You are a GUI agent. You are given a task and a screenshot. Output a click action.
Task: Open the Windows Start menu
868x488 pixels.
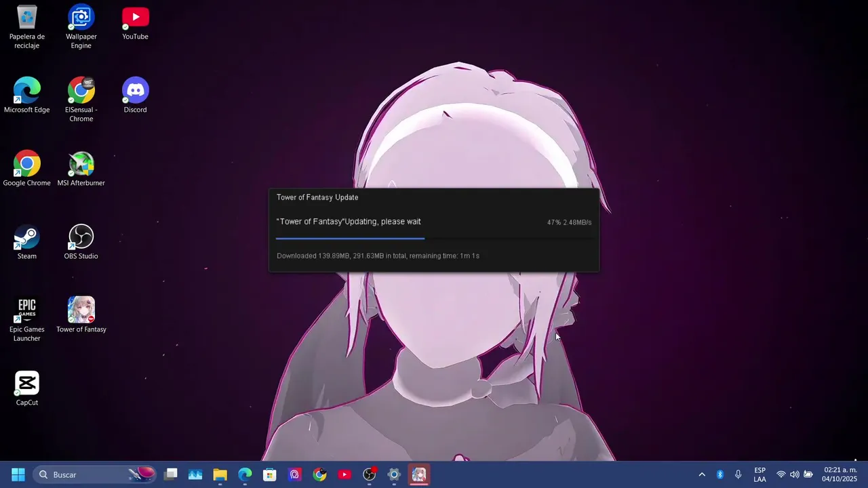click(18, 474)
